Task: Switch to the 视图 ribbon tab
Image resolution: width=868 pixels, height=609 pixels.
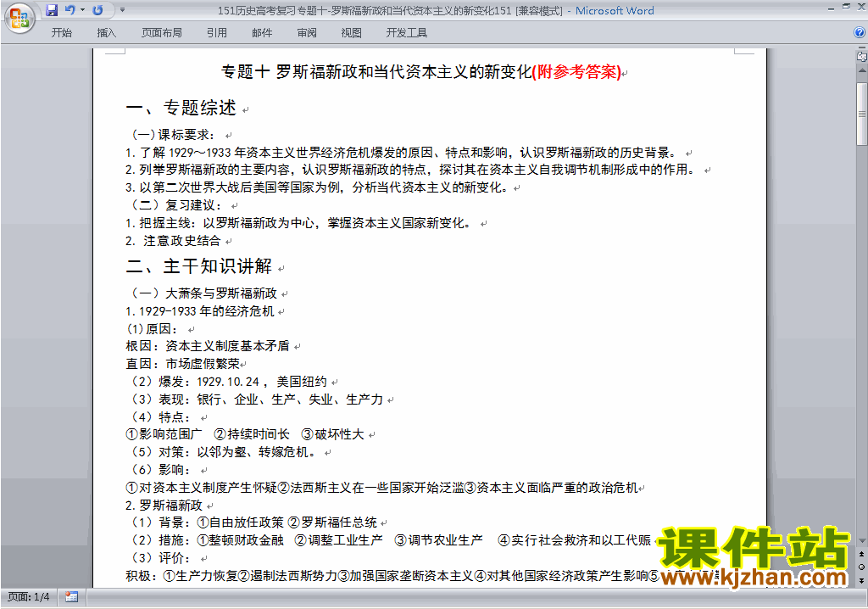Action: pyautogui.click(x=352, y=33)
